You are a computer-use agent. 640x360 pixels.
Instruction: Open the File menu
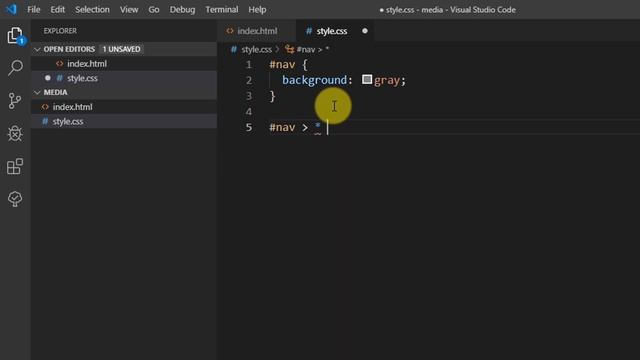(33, 9)
